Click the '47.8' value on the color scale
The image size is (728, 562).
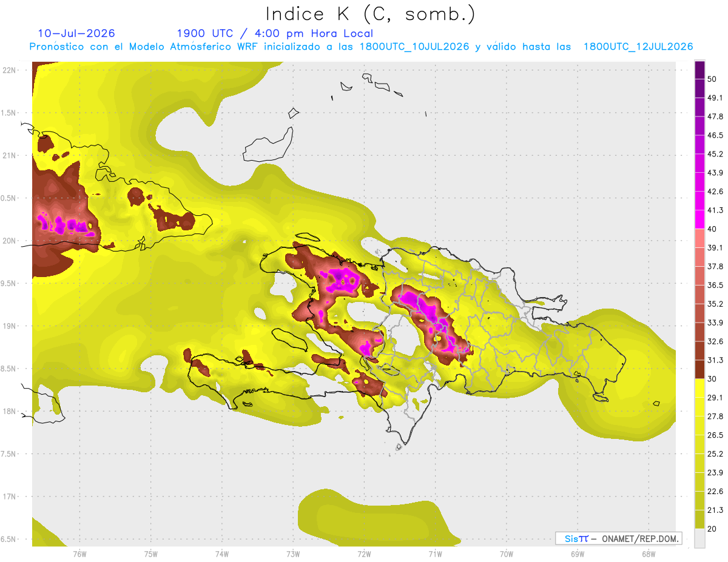pos(715,116)
